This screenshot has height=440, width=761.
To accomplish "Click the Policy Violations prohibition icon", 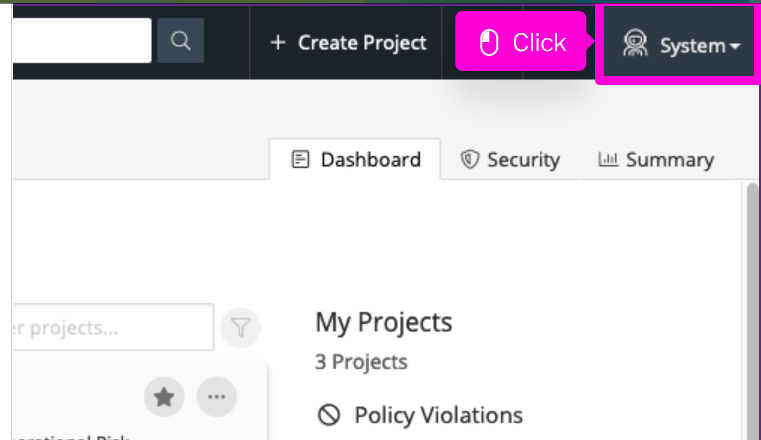I will (329, 415).
